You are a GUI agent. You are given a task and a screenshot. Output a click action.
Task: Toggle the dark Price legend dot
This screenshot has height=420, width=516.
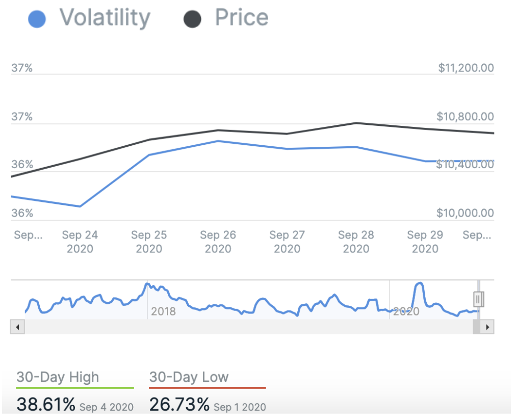click(x=192, y=19)
